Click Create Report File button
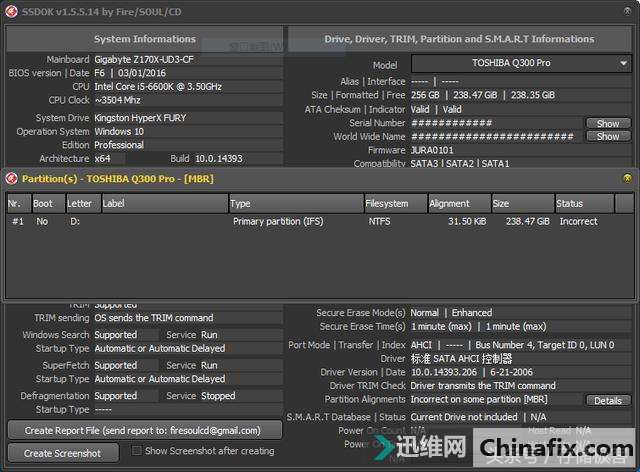Image resolution: width=640 pixels, height=472 pixels. point(144,430)
